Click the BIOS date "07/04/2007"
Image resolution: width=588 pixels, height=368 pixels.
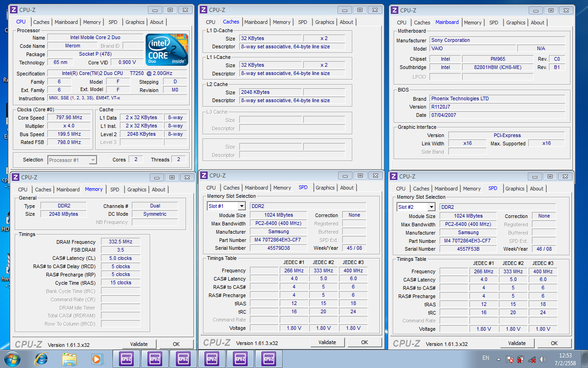pos(498,115)
